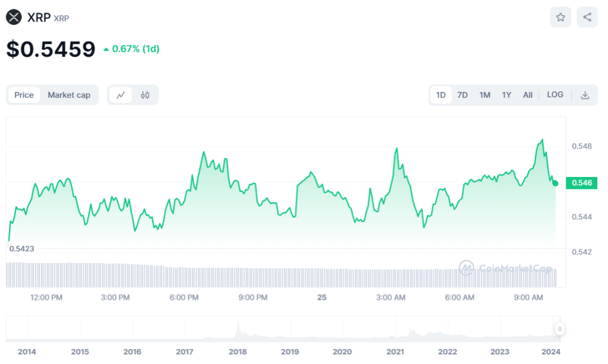The image size is (608, 364).
Task: Click the 6:00 PM axis label
Action: [184, 297]
